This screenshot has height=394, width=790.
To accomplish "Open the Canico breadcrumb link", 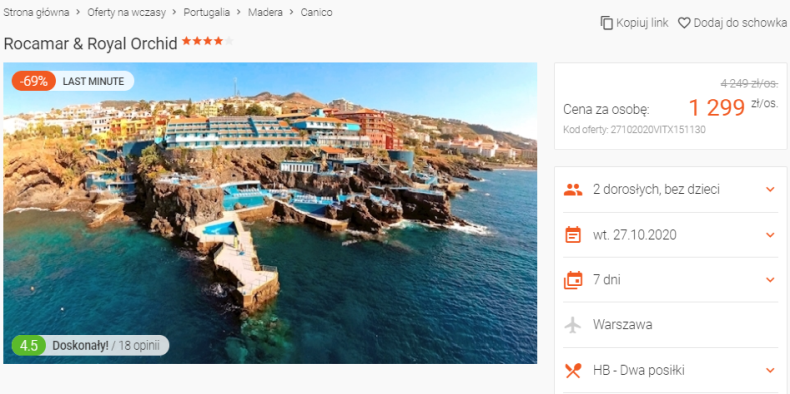I will [316, 13].
